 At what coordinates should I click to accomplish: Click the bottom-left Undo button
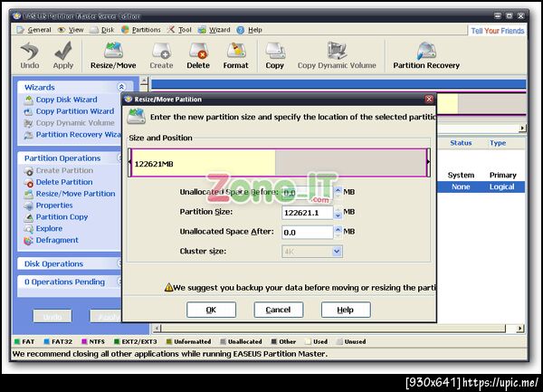(x=52, y=317)
